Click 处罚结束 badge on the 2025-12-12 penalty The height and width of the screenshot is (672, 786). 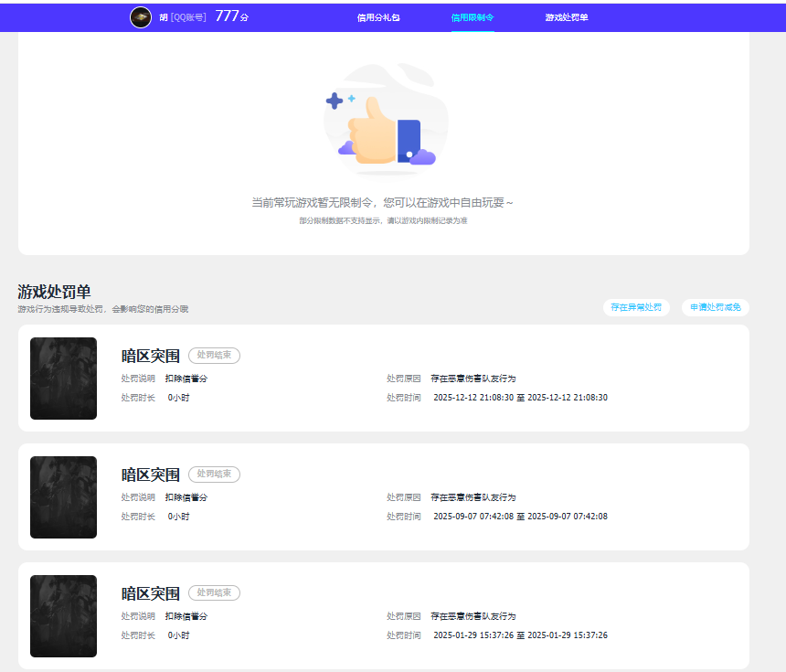tap(214, 356)
